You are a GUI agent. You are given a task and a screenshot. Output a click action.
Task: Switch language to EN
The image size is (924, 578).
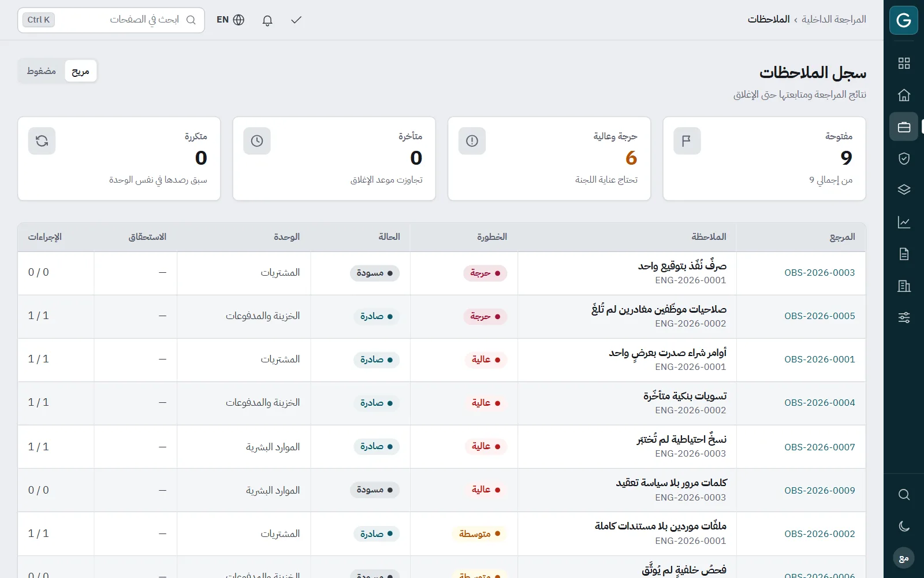pos(230,20)
